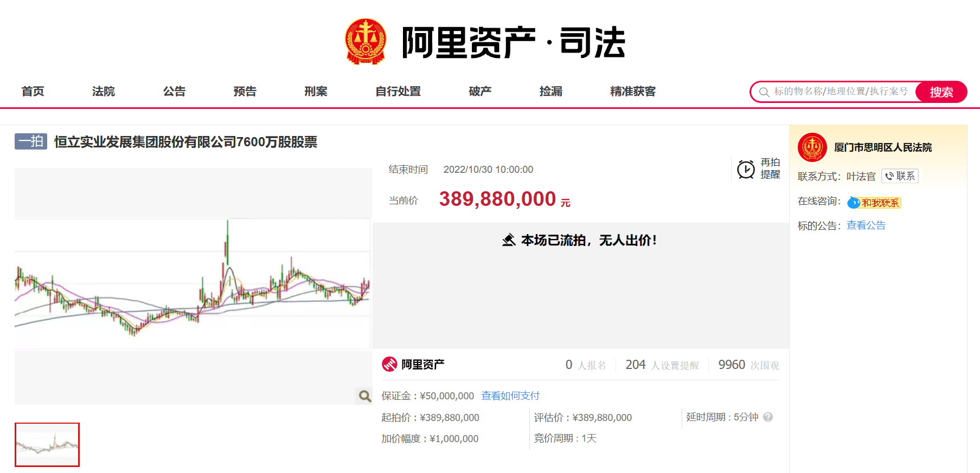Click the red 搜索 search button
Viewport: 980px width, 473px height.
pos(941,92)
